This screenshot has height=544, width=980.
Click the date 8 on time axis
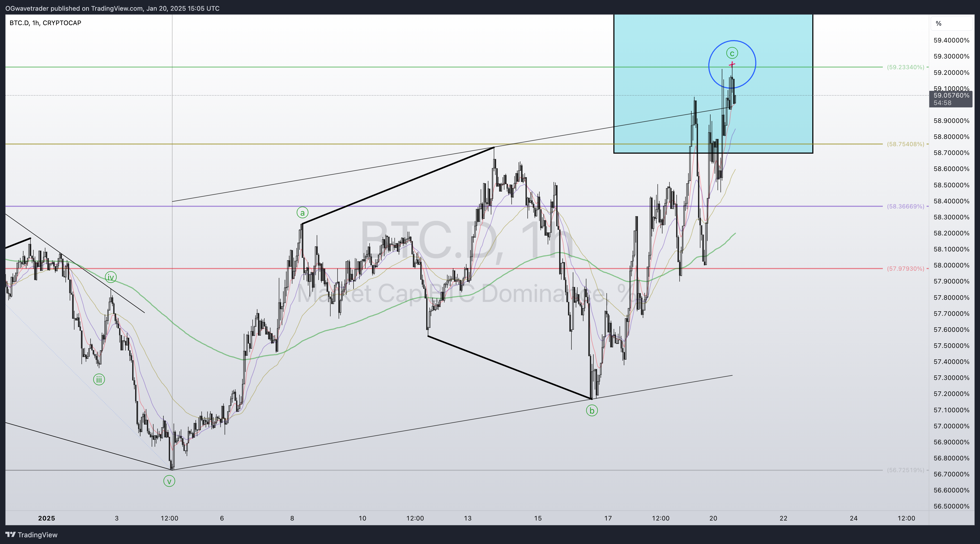click(x=292, y=518)
